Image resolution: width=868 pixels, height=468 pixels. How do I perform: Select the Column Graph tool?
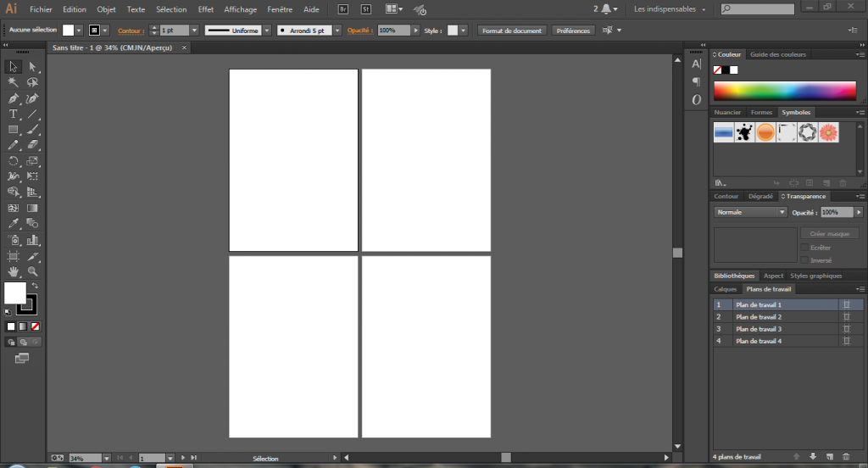pos(32,241)
